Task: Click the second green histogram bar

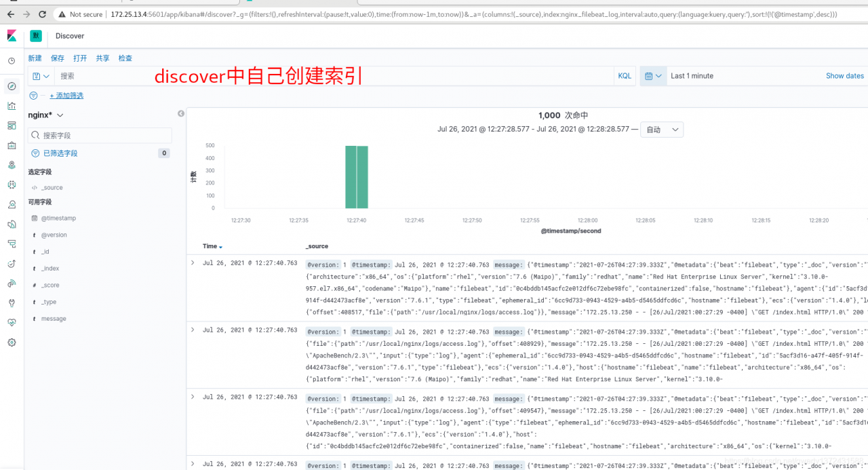Action: pyautogui.click(x=363, y=177)
